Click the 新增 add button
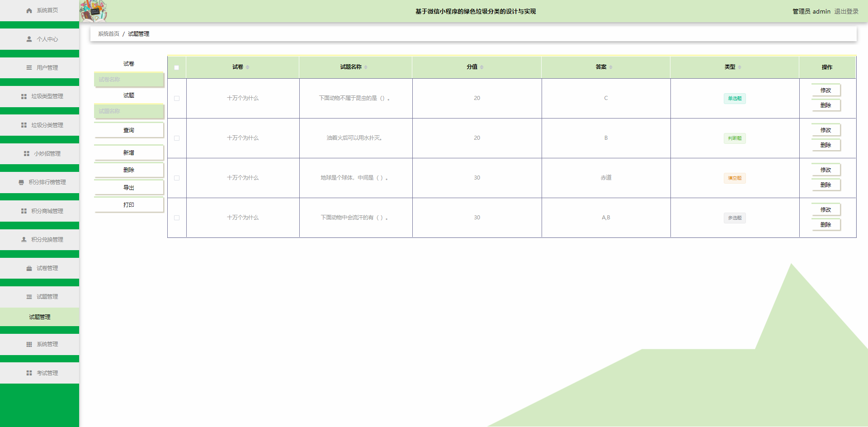The width and height of the screenshot is (868, 427). (129, 153)
